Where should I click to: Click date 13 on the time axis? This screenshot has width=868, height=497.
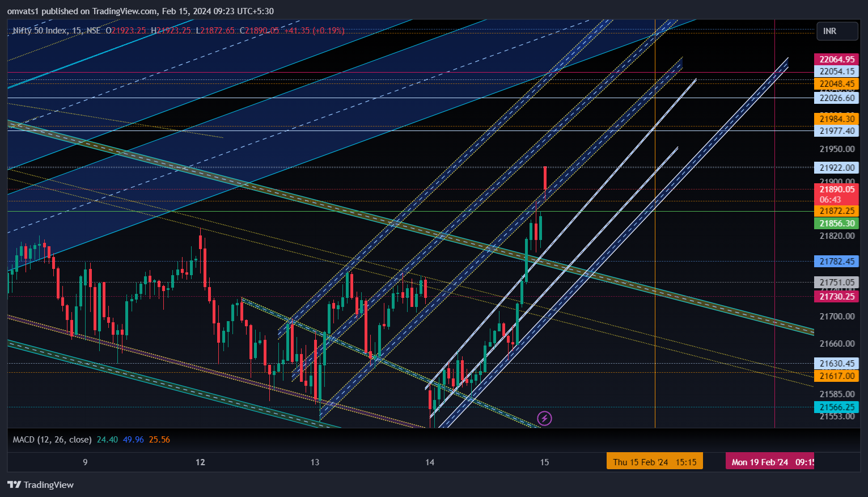pos(315,462)
